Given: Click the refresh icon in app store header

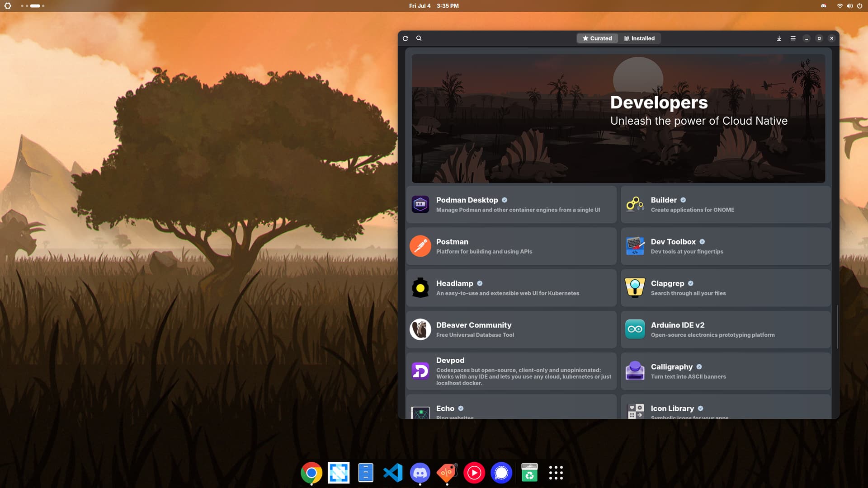Looking at the screenshot, I should (406, 38).
